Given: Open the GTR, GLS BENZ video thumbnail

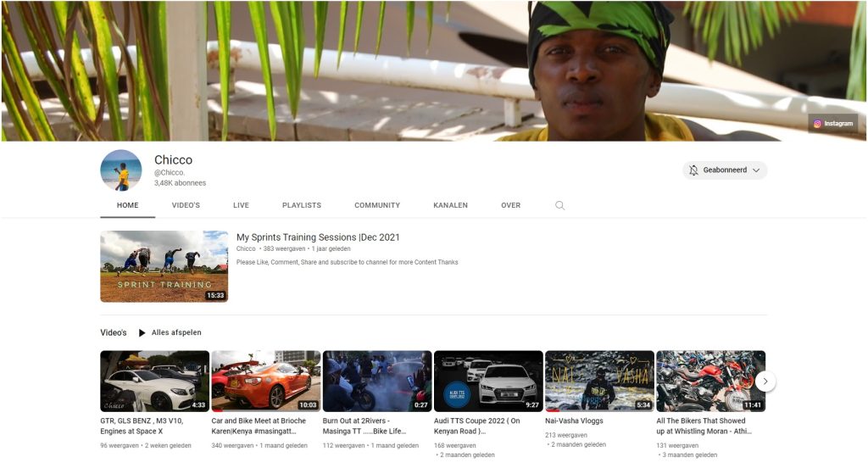Looking at the screenshot, I should 154,381.
